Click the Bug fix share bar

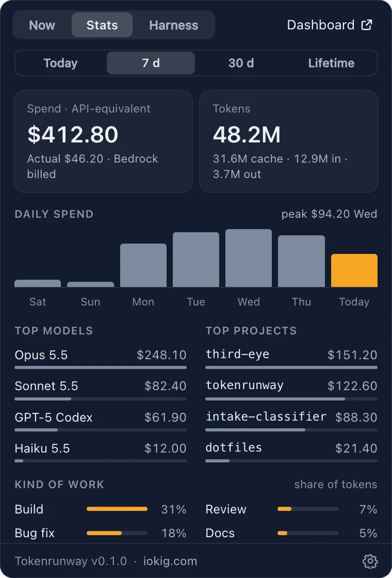coord(117,533)
